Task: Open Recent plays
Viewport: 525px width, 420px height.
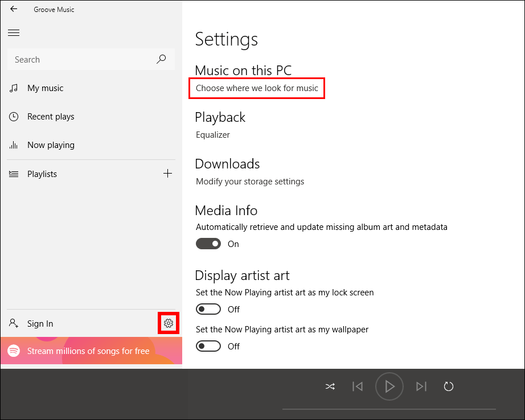Action: click(x=51, y=117)
